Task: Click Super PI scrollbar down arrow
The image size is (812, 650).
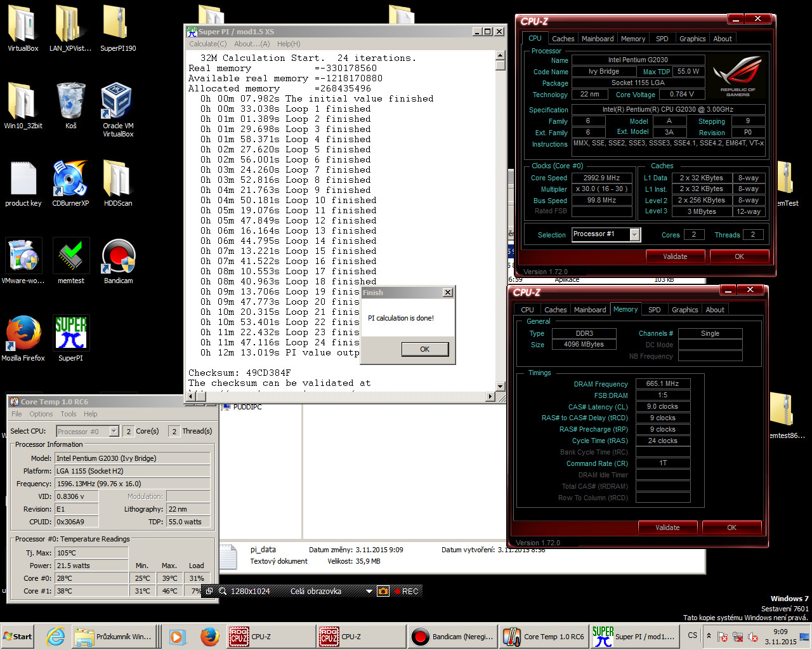Action: [500, 386]
